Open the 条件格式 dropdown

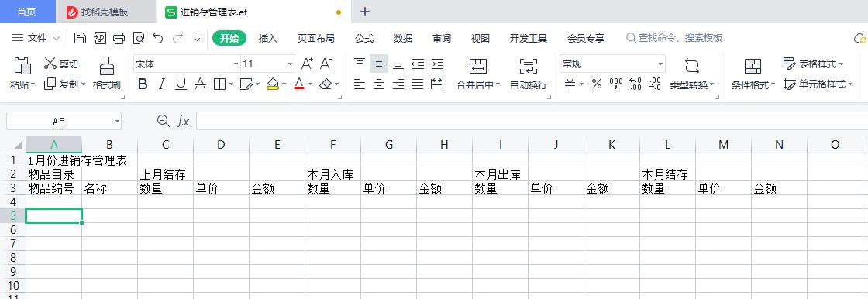pos(753,84)
